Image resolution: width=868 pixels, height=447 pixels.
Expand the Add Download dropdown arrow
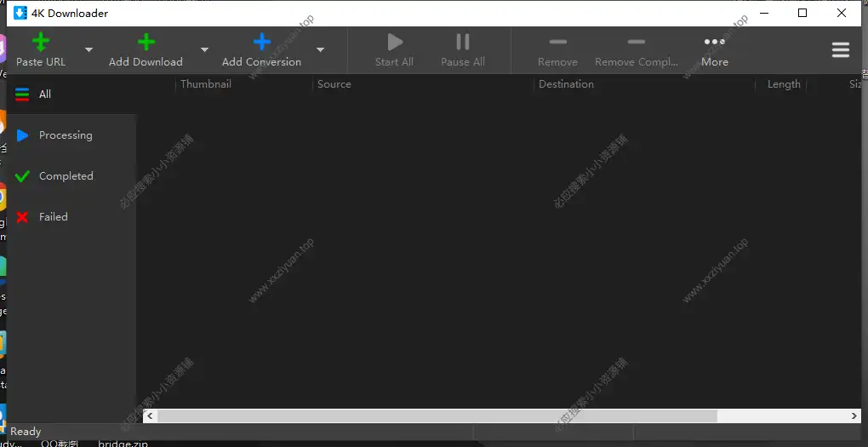point(204,50)
